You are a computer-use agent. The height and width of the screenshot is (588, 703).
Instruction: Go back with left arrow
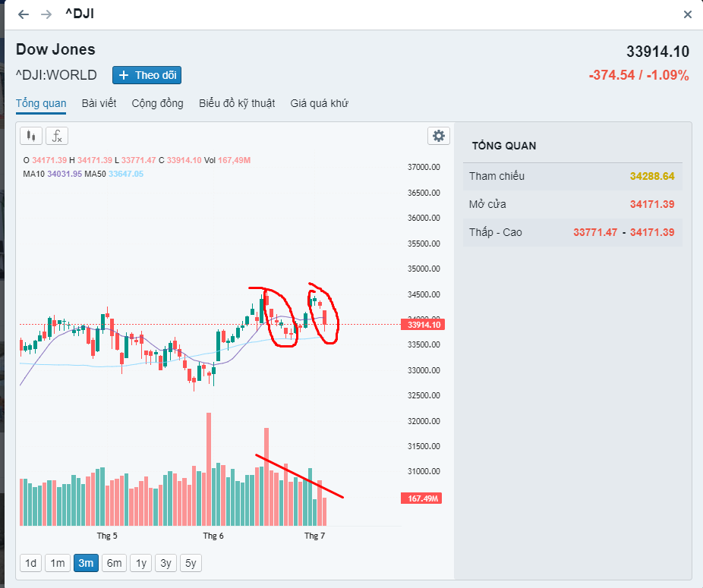click(x=24, y=14)
